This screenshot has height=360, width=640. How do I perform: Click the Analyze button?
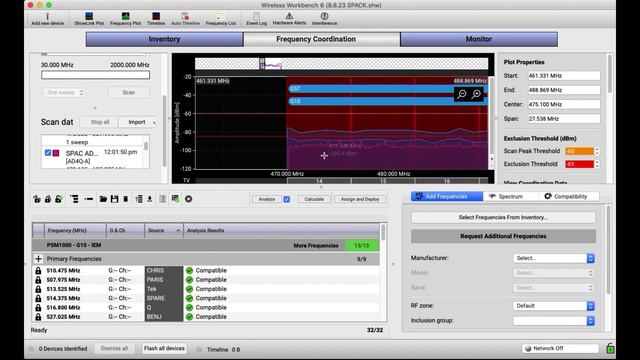click(x=267, y=199)
